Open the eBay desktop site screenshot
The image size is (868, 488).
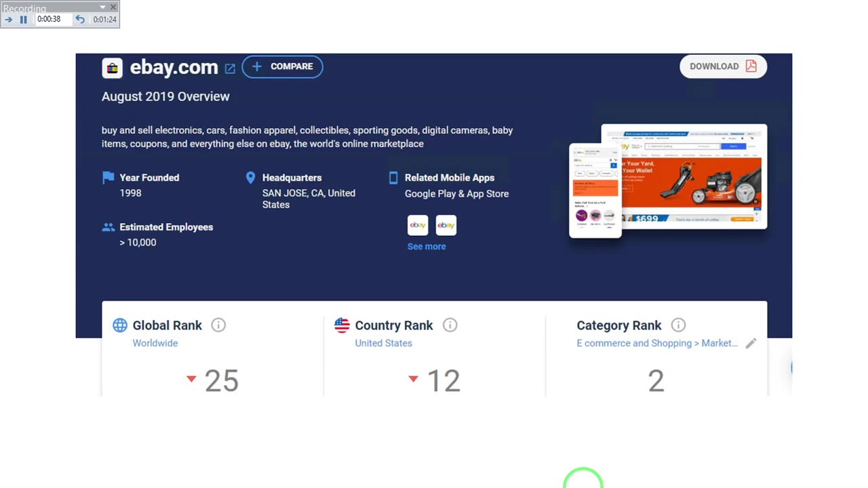click(693, 176)
